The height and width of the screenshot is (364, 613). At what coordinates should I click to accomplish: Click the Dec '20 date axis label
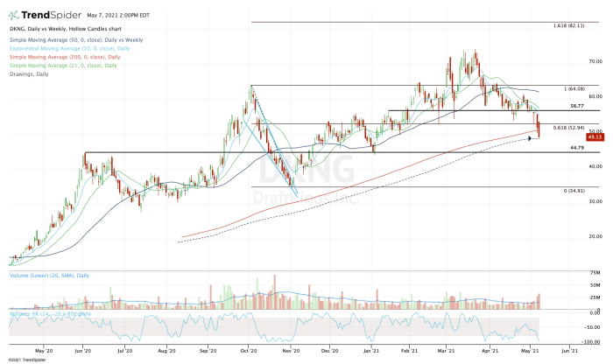[329, 351]
